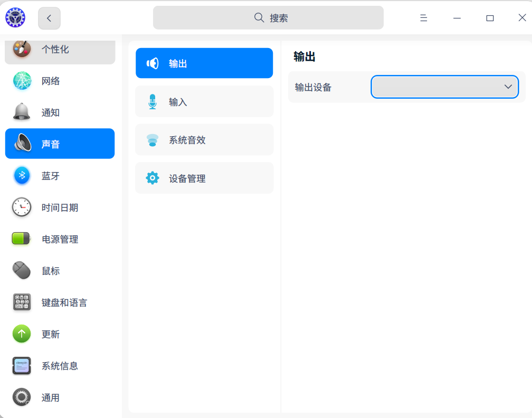Open the window hamburger menu
This screenshot has height=418, width=532.
click(x=423, y=17)
